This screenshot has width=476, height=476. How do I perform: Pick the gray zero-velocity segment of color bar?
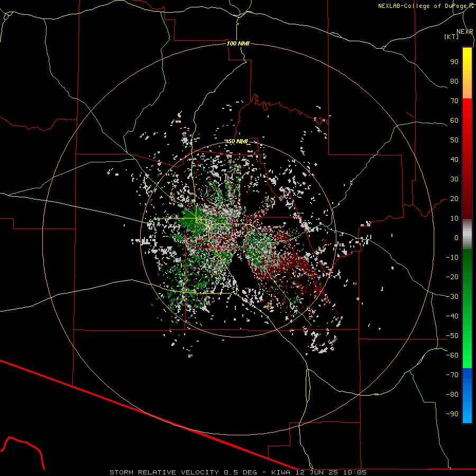tap(467, 234)
